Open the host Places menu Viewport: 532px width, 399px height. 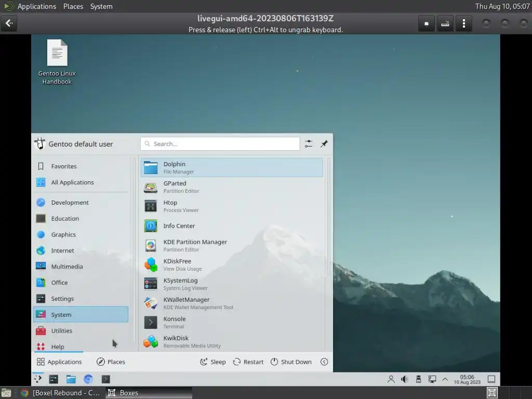point(73,6)
